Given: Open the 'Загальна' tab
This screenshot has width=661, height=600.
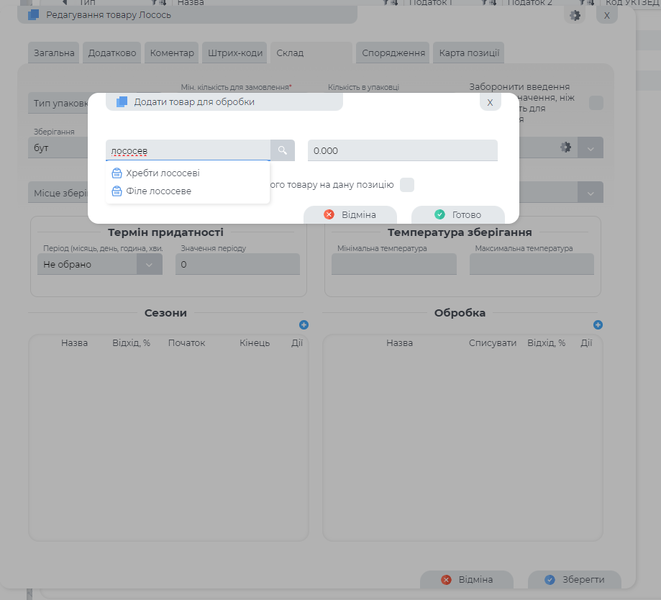Looking at the screenshot, I should point(52,53).
